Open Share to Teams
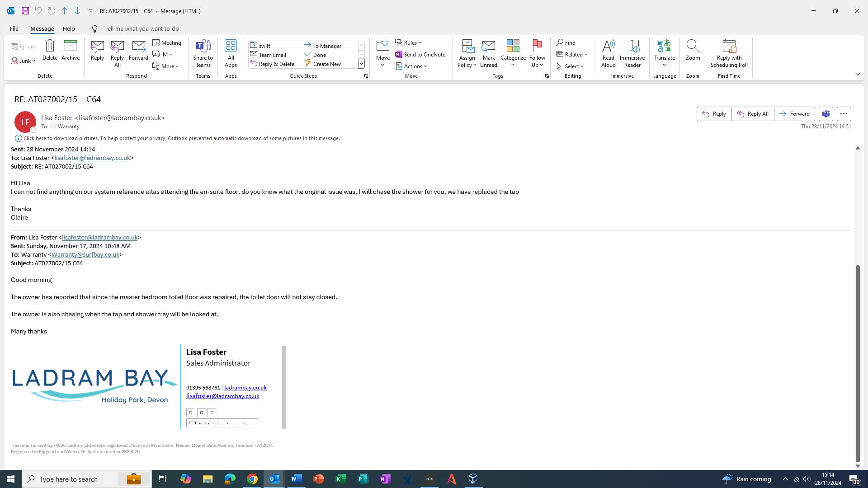 tap(203, 46)
